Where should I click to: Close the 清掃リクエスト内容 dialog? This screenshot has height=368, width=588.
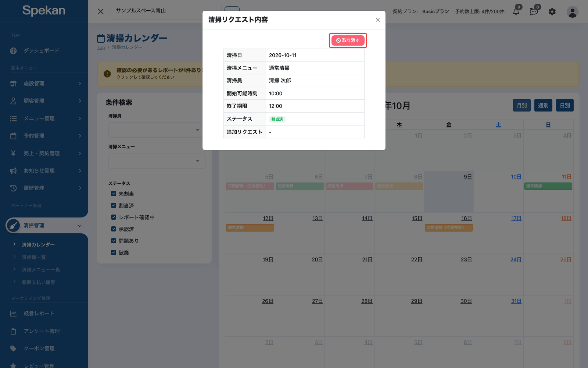(377, 20)
